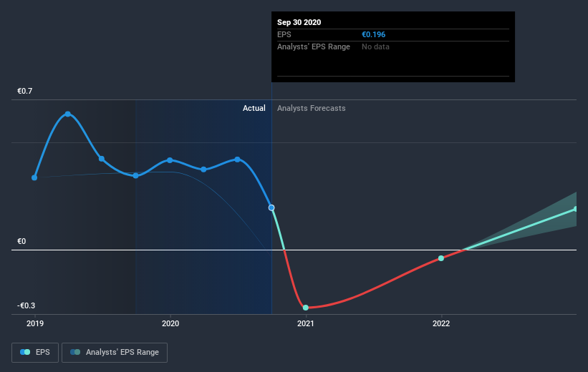Select the EPS point after 2020 start

(x=203, y=170)
